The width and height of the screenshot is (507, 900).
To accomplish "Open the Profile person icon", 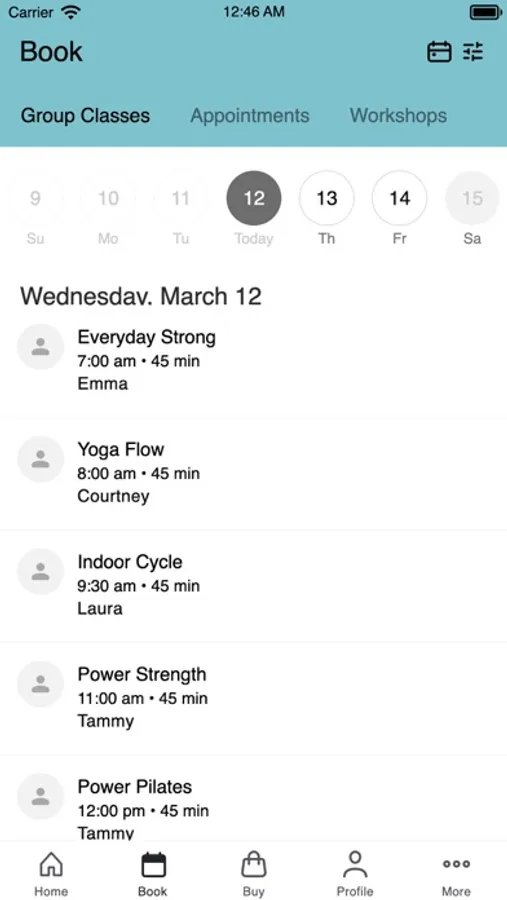I will coord(355,864).
